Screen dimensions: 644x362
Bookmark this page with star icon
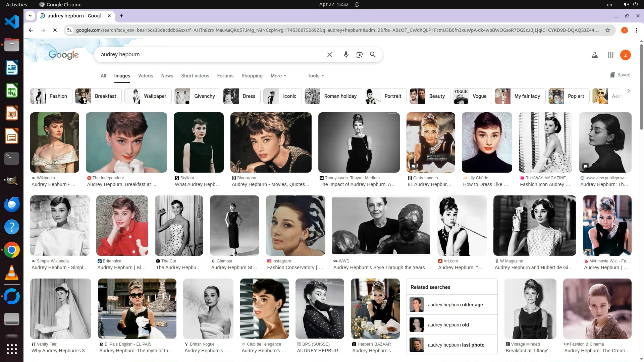[607, 30]
